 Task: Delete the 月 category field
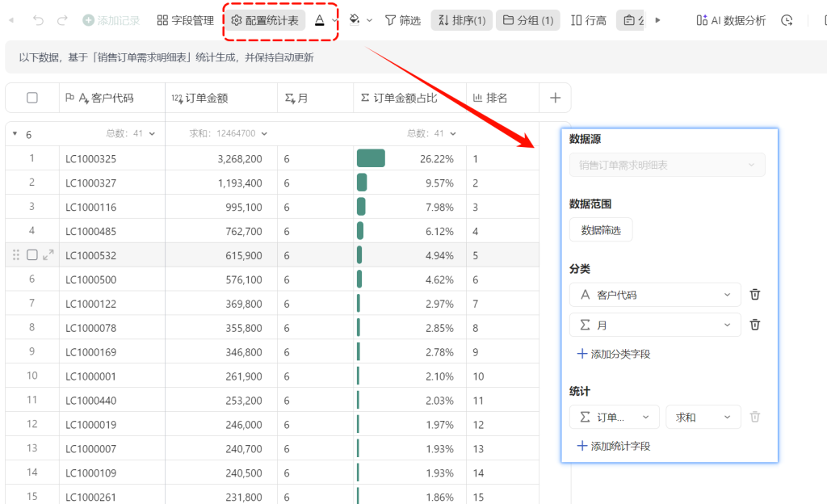coord(755,325)
